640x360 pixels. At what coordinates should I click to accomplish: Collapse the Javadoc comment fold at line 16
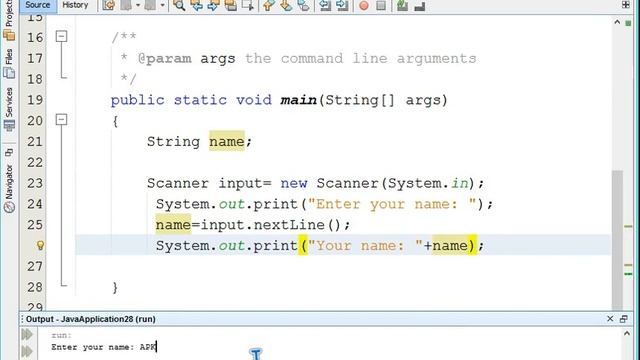(61, 36)
